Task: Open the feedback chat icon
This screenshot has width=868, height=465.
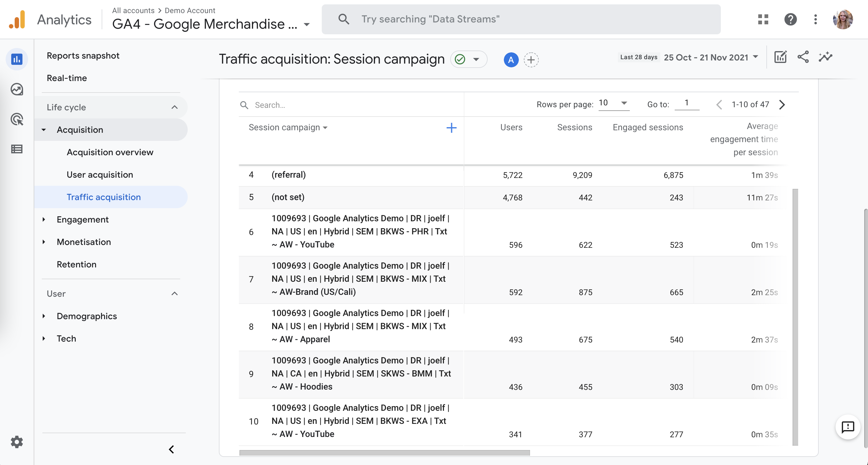Action: (848, 427)
